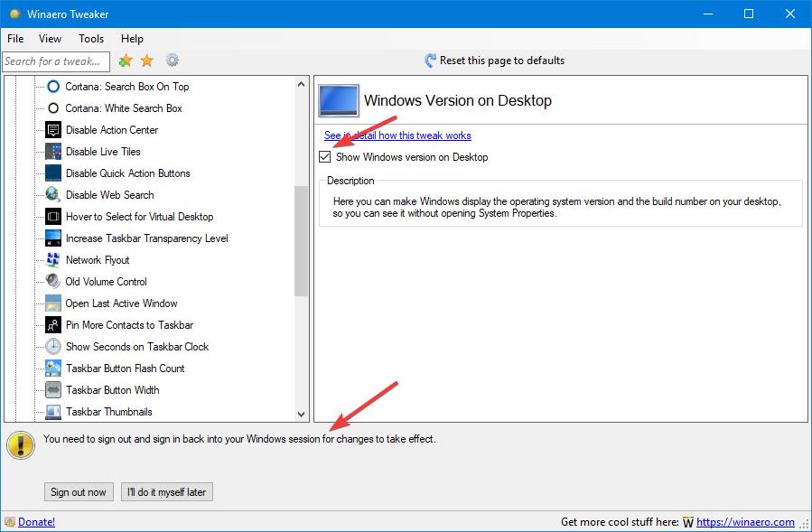812x532 pixels.
Task: Click the Winaero Tweaker title bar icon
Action: (15, 14)
